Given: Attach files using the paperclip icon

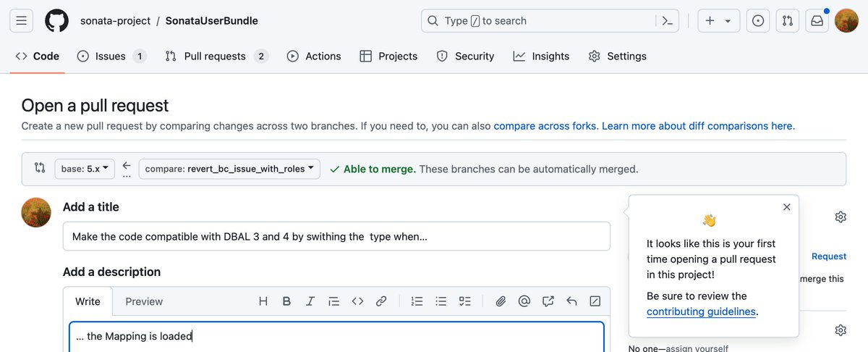Looking at the screenshot, I should pyautogui.click(x=501, y=301).
